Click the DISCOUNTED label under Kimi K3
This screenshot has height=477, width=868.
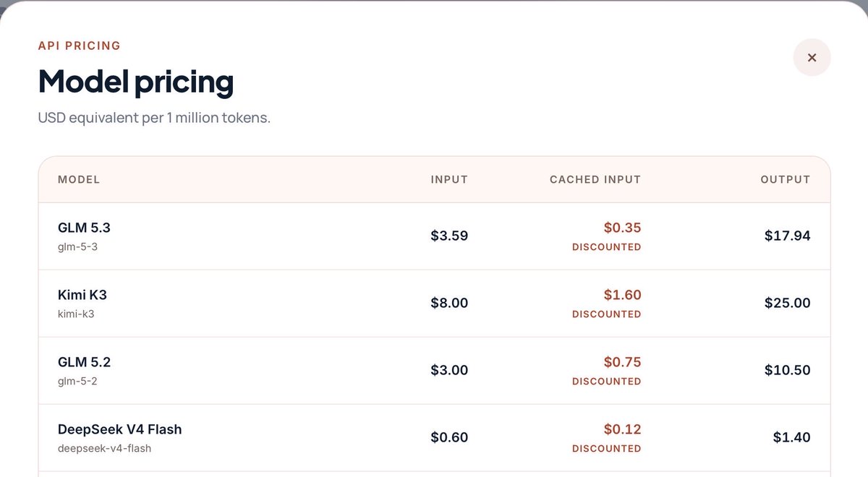[607, 314]
